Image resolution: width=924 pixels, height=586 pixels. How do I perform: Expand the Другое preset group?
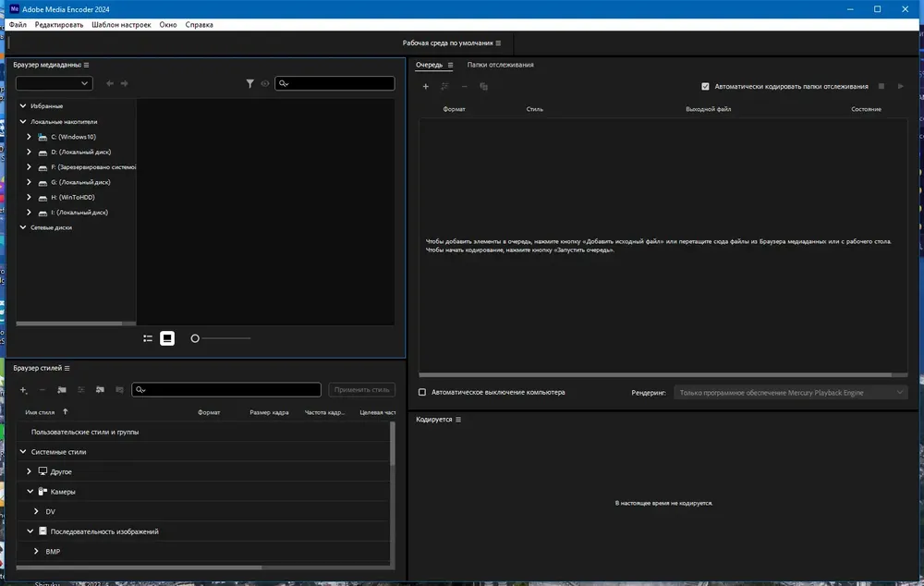(29, 471)
